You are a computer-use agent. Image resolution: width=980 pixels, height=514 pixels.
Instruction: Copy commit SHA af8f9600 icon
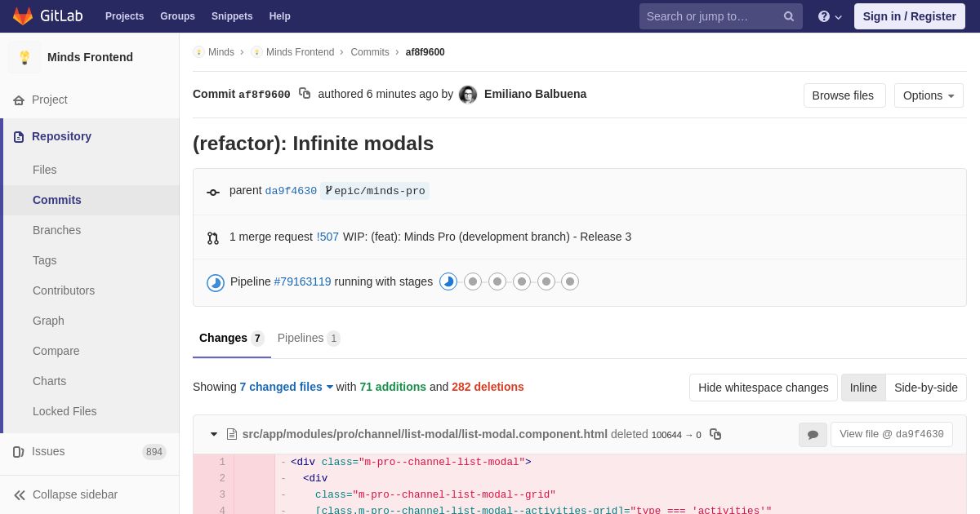tap(305, 94)
